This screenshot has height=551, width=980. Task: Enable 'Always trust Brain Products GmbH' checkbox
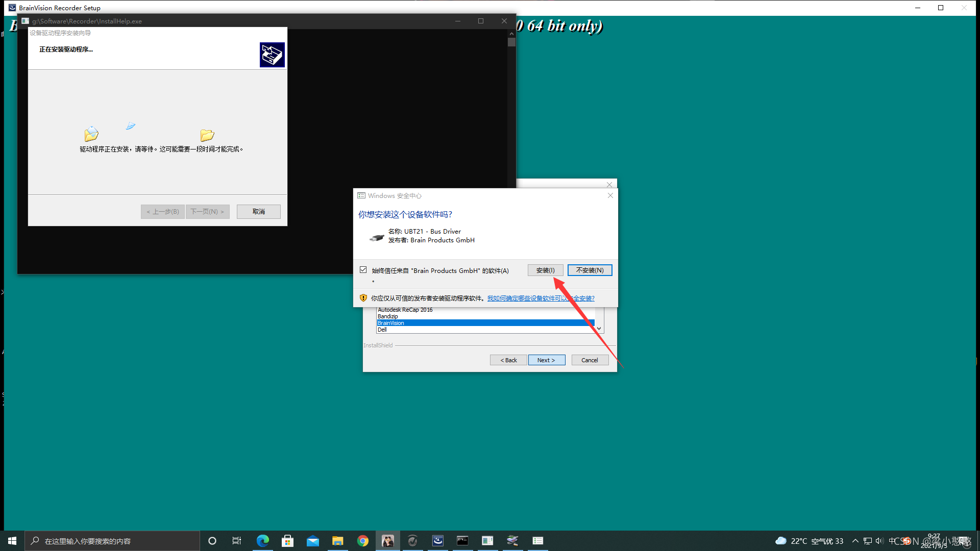click(363, 270)
